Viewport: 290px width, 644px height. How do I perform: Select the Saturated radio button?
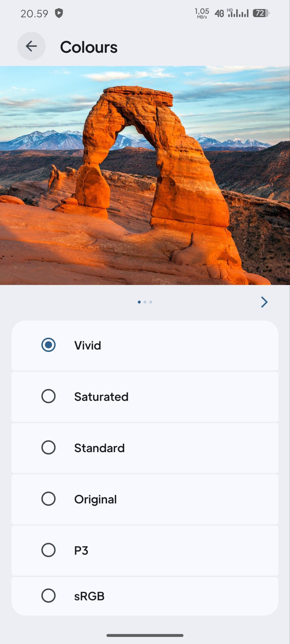pyautogui.click(x=48, y=396)
